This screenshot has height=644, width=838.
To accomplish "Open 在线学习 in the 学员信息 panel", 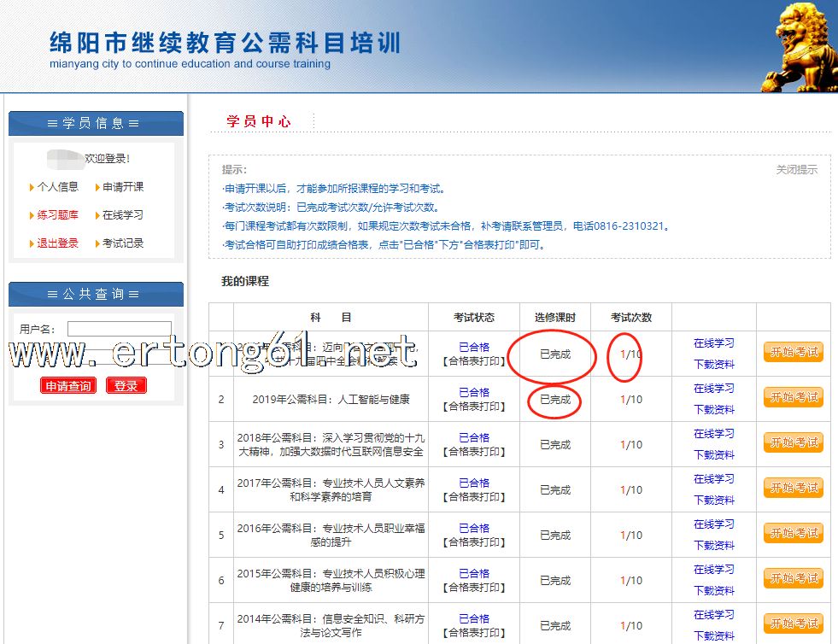I will click(x=123, y=215).
